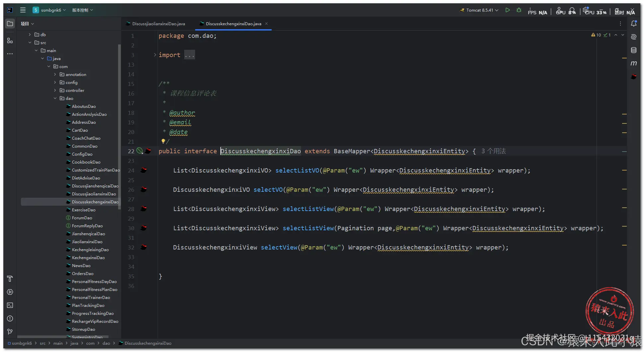Open the Terminal tool window
This screenshot has width=644, height=352.
click(x=10, y=305)
